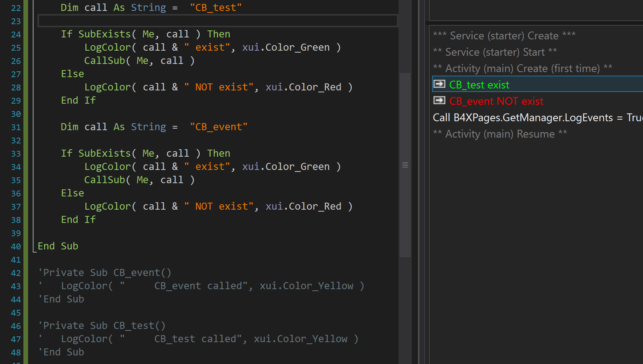Click the 'Activity (main) Create (first time)' log line
Image resolution: width=643 pixels, height=364 pixels.
click(523, 68)
